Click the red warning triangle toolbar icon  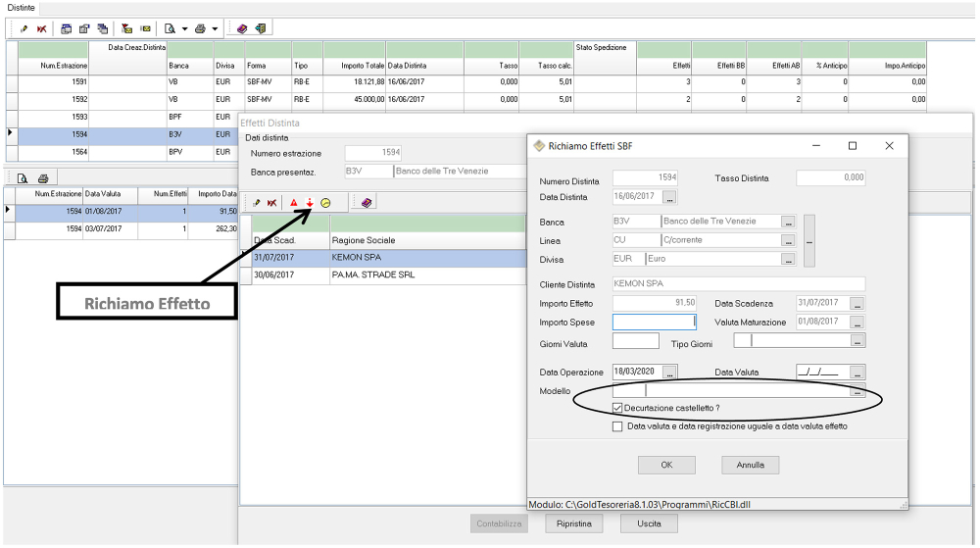(293, 203)
